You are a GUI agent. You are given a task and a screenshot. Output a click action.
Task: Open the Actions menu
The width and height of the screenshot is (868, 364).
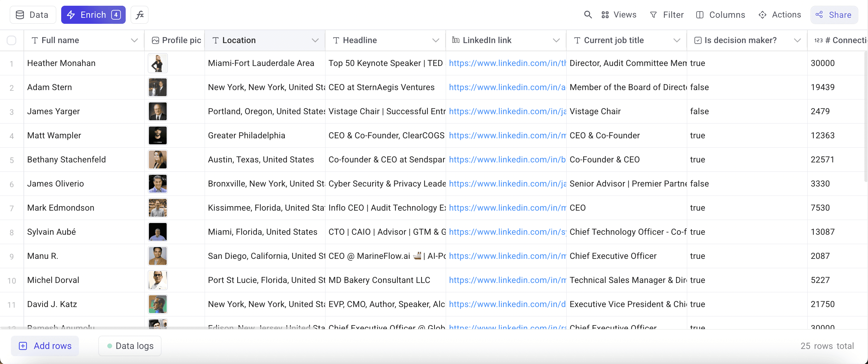780,14
